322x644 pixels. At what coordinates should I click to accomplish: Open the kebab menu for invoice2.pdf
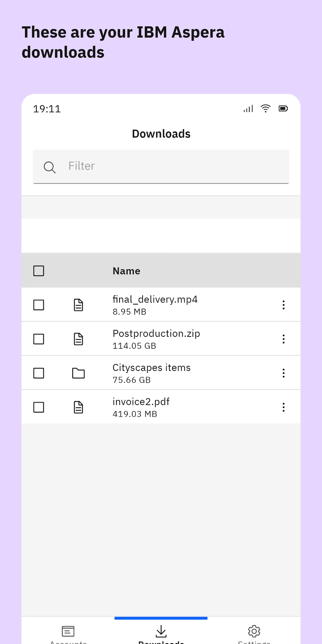(284, 407)
